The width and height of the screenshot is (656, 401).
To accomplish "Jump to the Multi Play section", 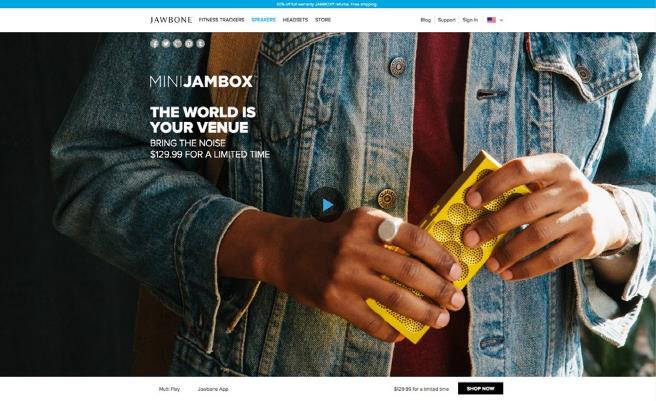I will pos(169,389).
